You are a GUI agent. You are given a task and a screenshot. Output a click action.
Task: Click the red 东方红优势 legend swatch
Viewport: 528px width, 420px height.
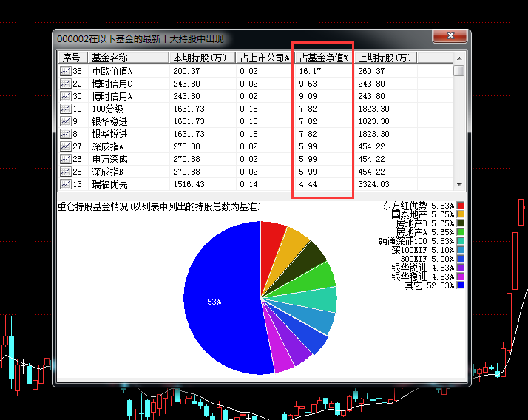click(461, 205)
